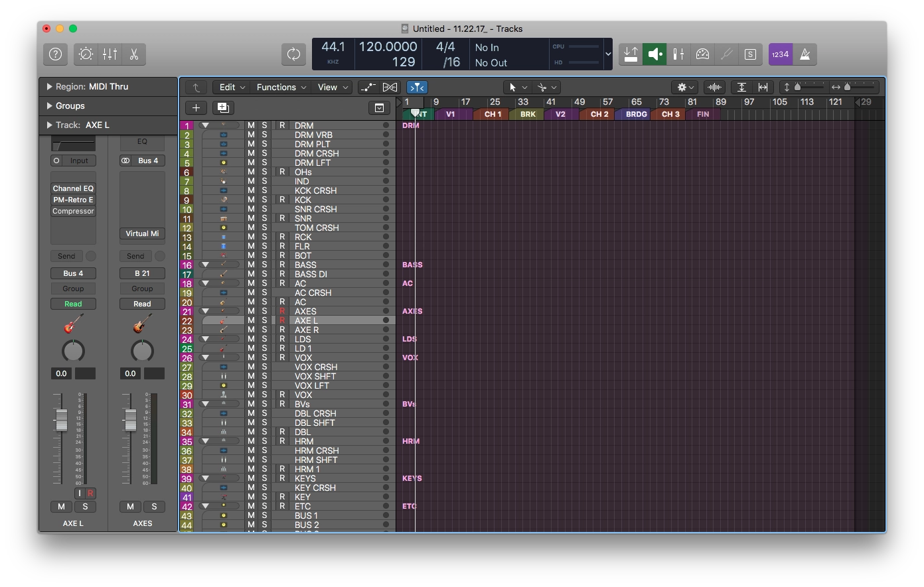Viewport: 924px width, 587px height.
Task: Click the AXE L volume fader
Action: click(x=61, y=420)
